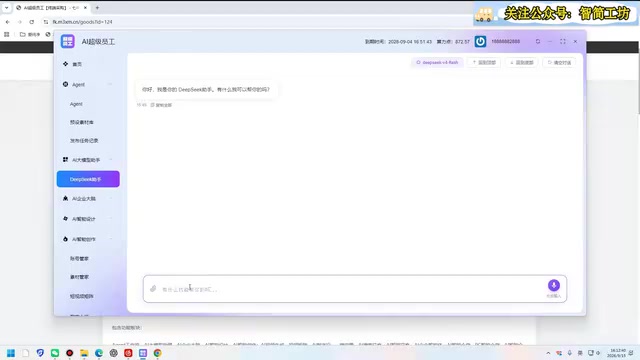This screenshot has width=640, height=360.
Task: Expand the AI智能设计 group chevron
Action: [111, 219]
